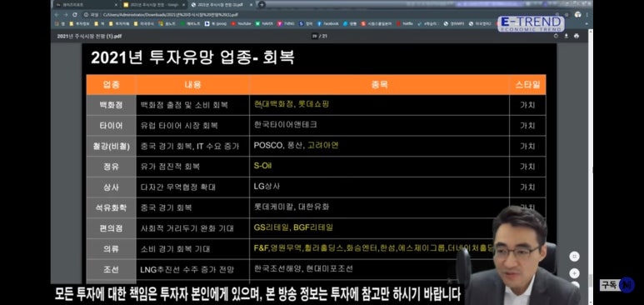
Task: Zoom in on the PDF
Action: (574, 273)
